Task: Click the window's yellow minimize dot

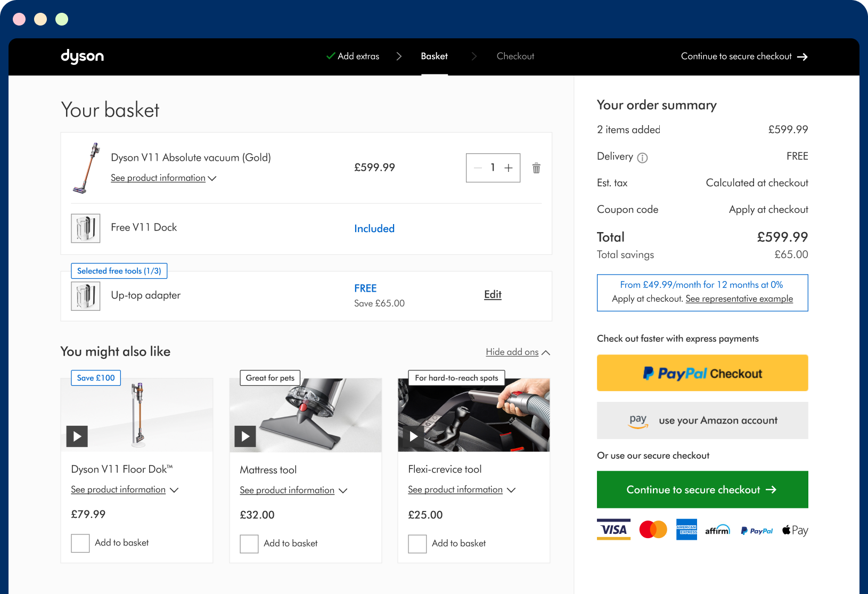Action: point(40,19)
